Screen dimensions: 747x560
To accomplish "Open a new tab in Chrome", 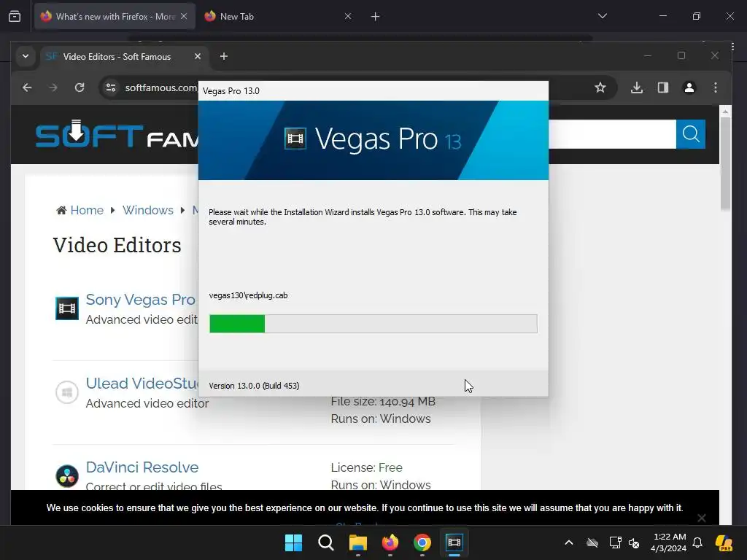I will click(224, 56).
